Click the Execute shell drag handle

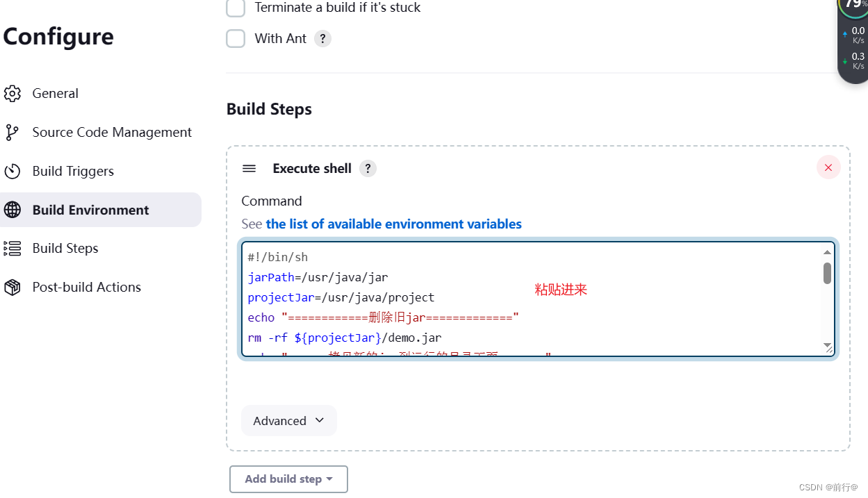(x=249, y=168)
